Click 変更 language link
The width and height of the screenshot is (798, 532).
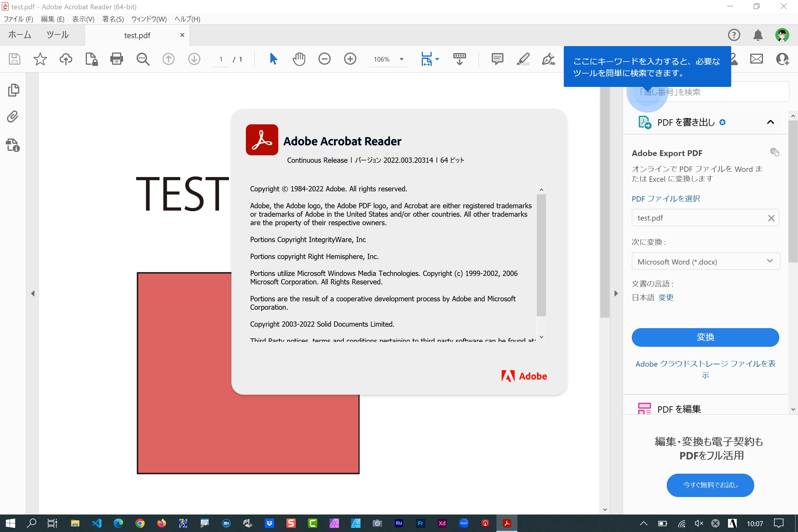coord(666,297)
